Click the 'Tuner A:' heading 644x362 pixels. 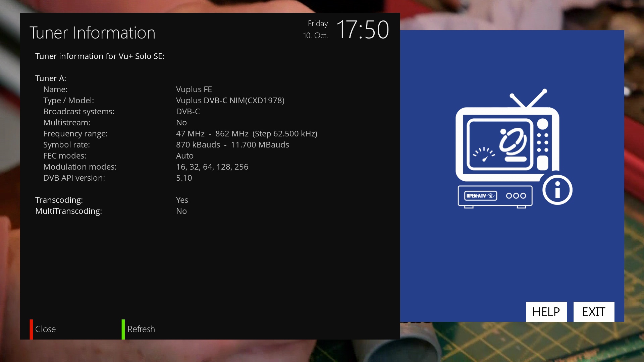pos(51,78)
